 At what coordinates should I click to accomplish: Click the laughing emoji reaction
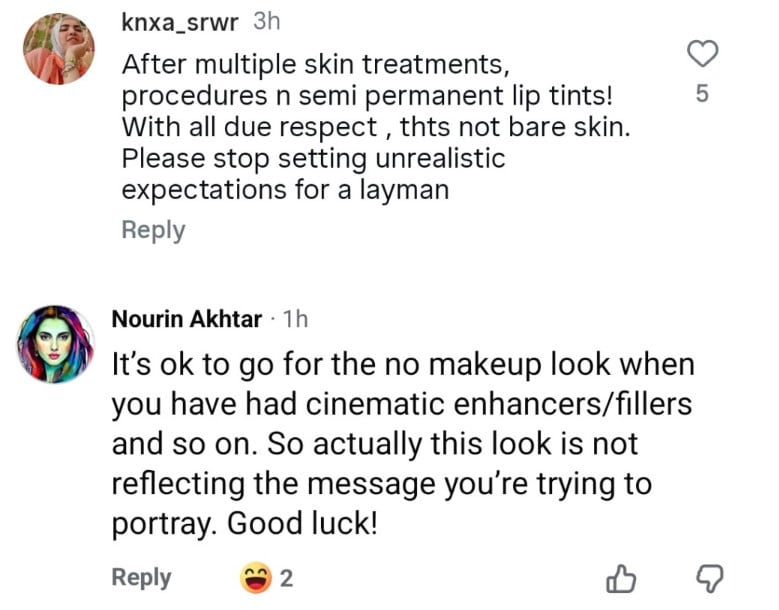256,577
